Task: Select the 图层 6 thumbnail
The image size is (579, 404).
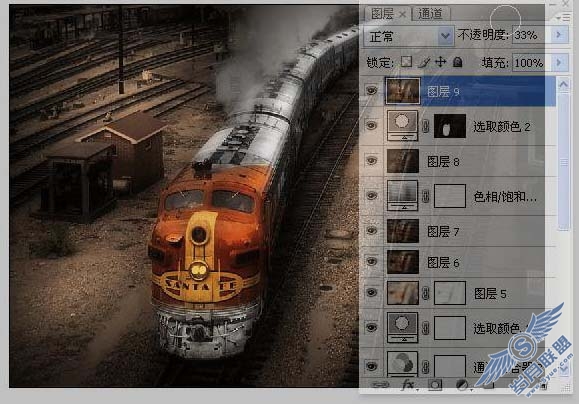Action: click(x=403, y=262)
